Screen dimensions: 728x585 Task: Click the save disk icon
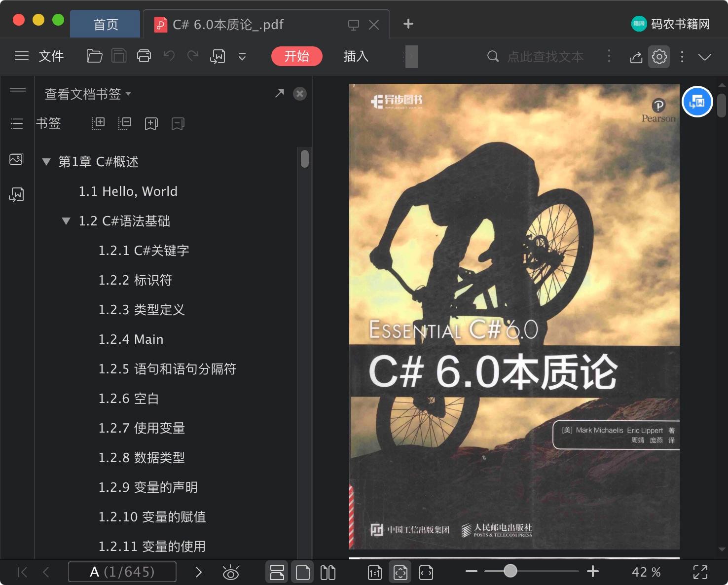(x=119, y=56)
